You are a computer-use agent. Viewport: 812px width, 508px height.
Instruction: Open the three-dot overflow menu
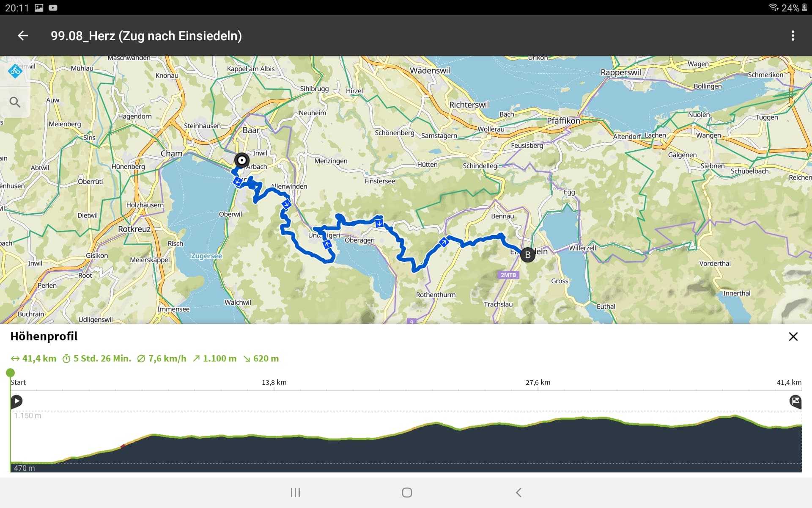click(793, 36)
